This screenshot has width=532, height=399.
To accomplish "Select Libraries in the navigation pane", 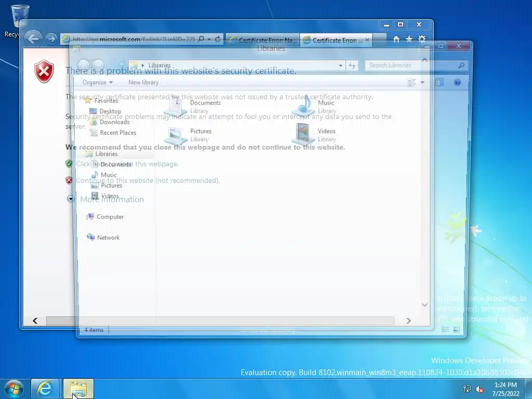I will click(x=101, y=154).
